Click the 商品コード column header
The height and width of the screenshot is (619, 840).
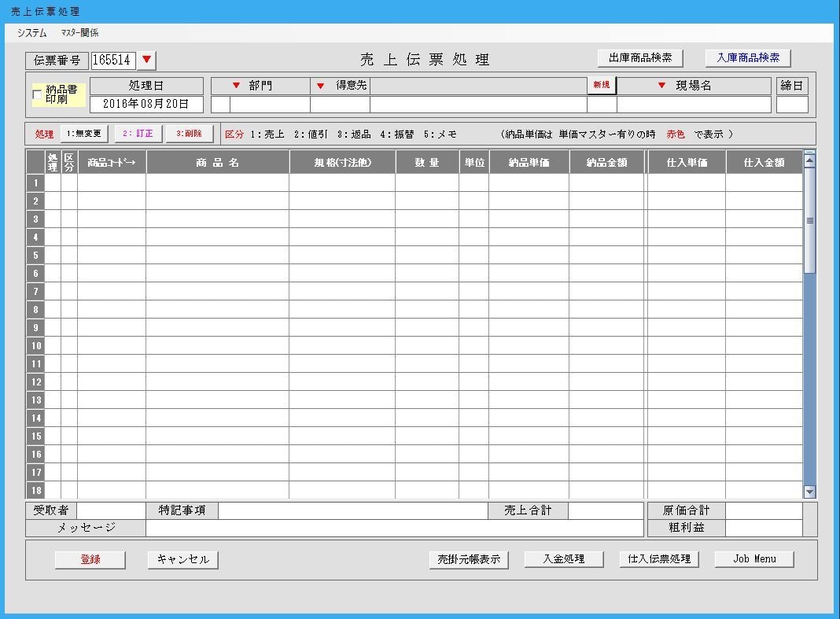click(x=112, y=162)
